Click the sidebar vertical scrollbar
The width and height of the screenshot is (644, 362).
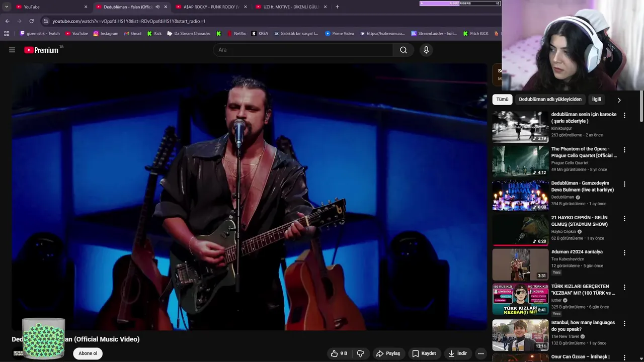point(641,107)
